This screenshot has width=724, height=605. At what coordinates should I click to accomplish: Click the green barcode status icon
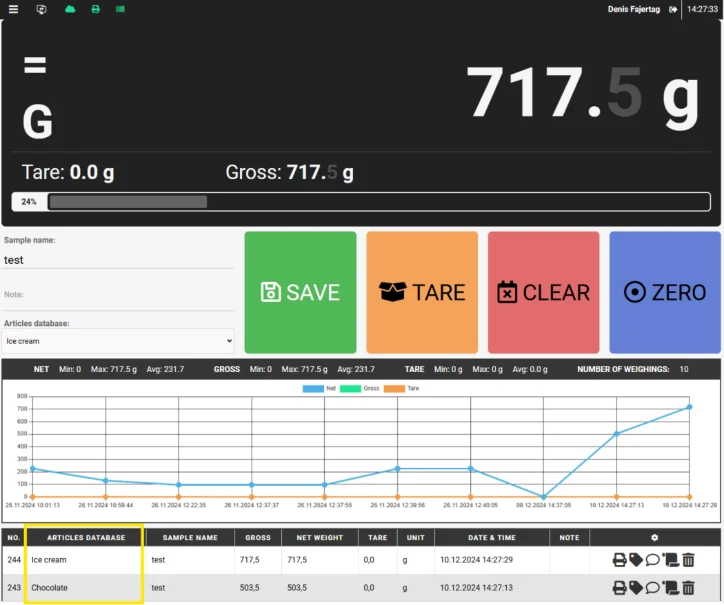120,9
